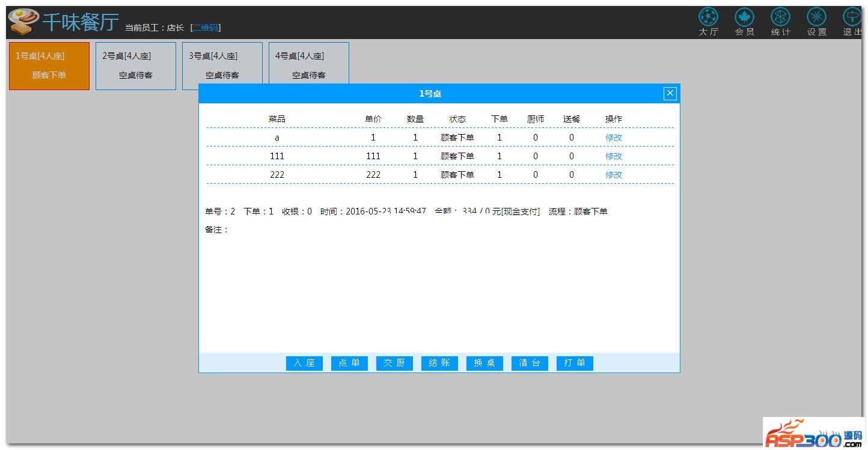This screenshot has height=450, width=868.
Task: Click the 当前员工：店长 label
Action: (x=154, y=28)
